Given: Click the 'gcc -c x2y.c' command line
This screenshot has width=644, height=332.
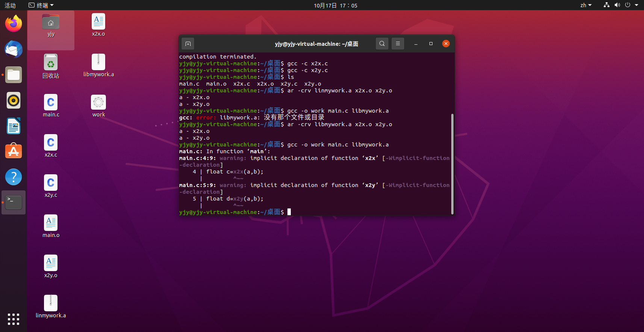Looking at the screenshot, I should tap(254, 70).
